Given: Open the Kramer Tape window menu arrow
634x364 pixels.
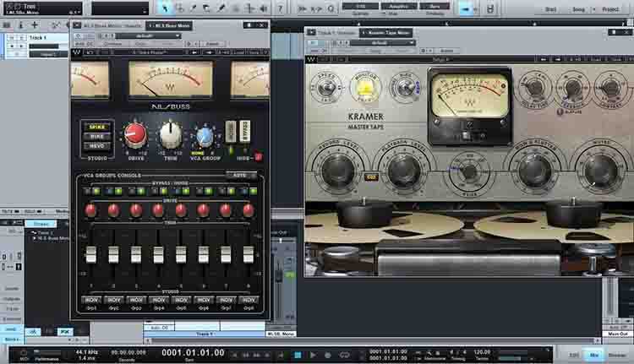Looking at the screenshot, I should pos(311,32).
